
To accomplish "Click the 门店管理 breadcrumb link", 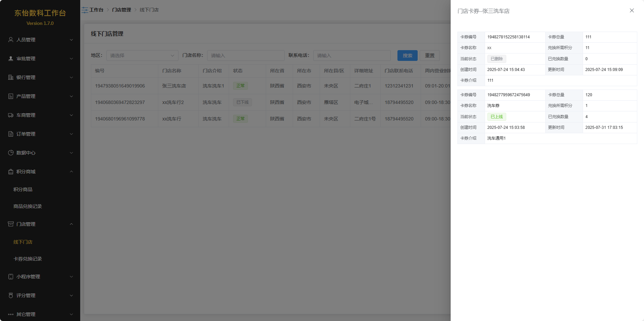I will [122, 10].
